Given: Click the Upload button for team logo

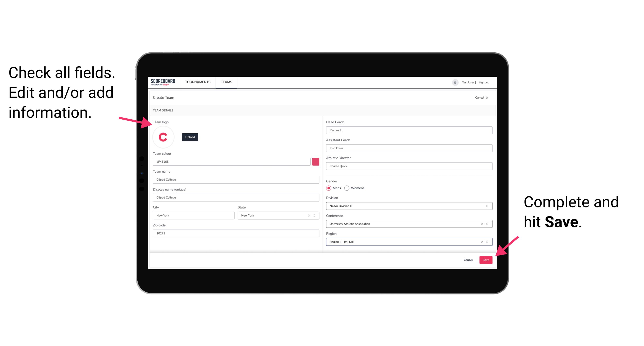Looking at the screenshot, I should 190,137.
